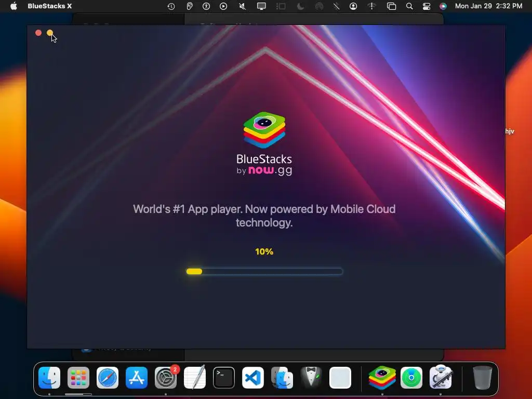
Task: Open the App Store from the Dock
Action: coord(137,378)
